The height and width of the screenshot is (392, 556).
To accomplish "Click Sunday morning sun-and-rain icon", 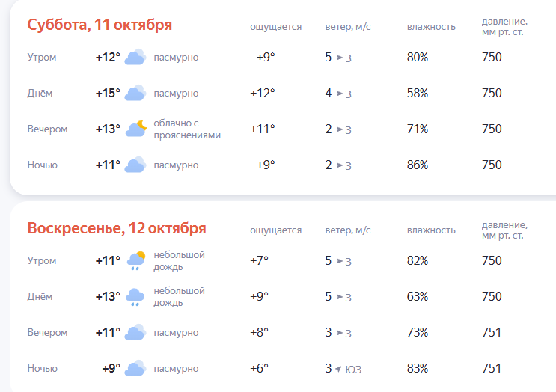I will point(136,261).
